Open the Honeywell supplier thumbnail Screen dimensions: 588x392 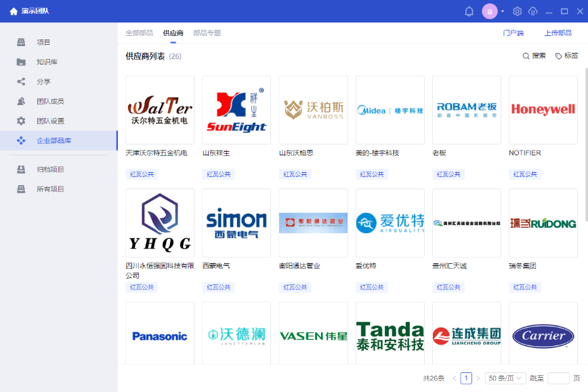click(x=543, y=110)
